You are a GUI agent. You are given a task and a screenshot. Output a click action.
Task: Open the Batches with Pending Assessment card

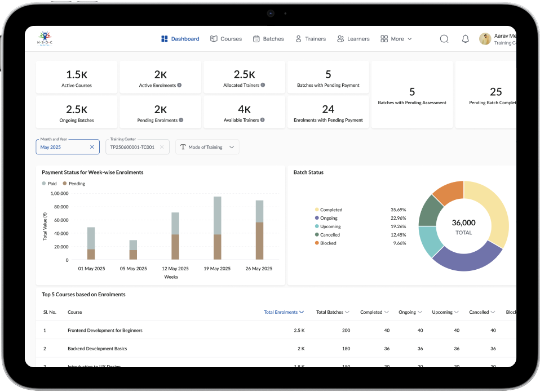click(x=412, y=96)
